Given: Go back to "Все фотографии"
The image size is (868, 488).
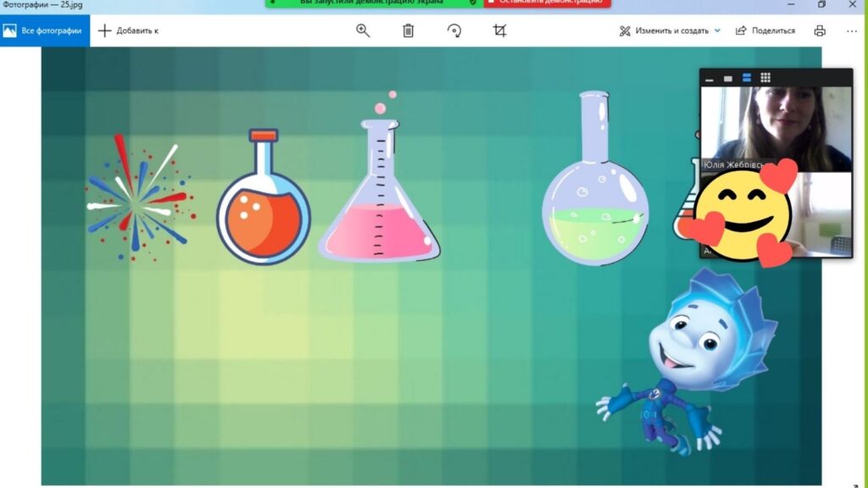Looking at the screenshot, I should (x=44, y=30).
